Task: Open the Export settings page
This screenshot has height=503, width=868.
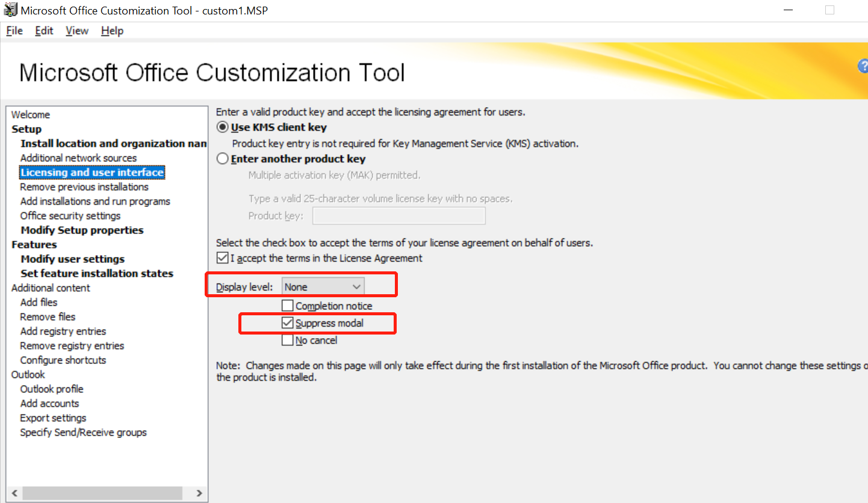Action: coord(53,418)
